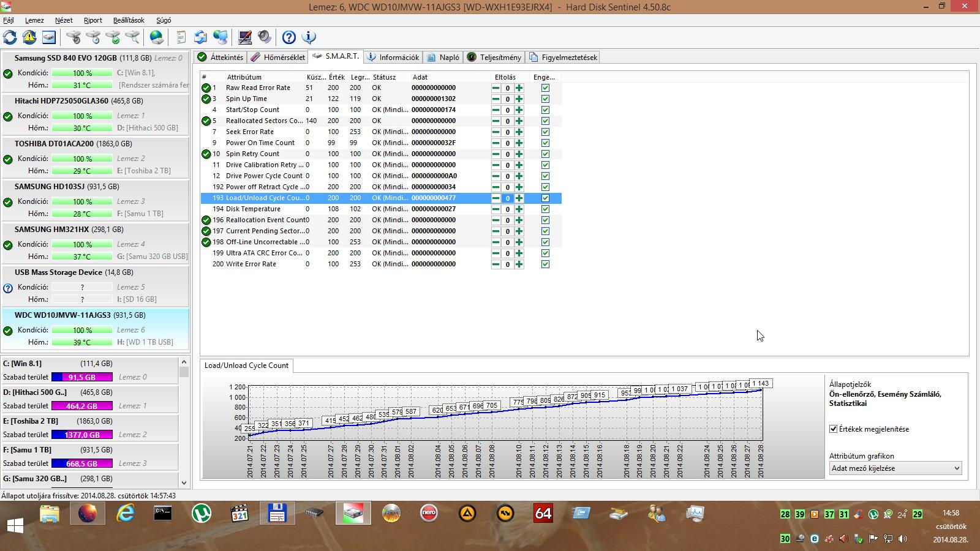Viewport: 980px width, 551px height.
Task: Toggle checkbox for Spin Up Time
Action: click(545, 99)
